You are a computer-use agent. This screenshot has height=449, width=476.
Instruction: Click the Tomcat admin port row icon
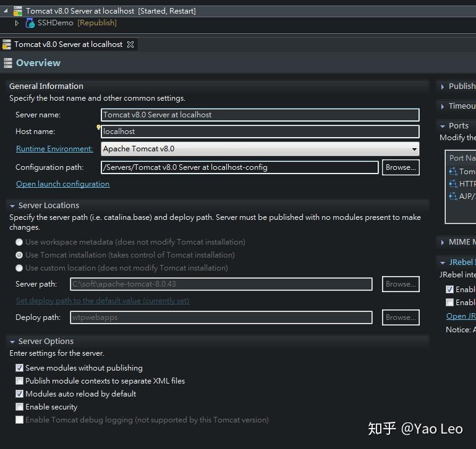coord(453,172)
